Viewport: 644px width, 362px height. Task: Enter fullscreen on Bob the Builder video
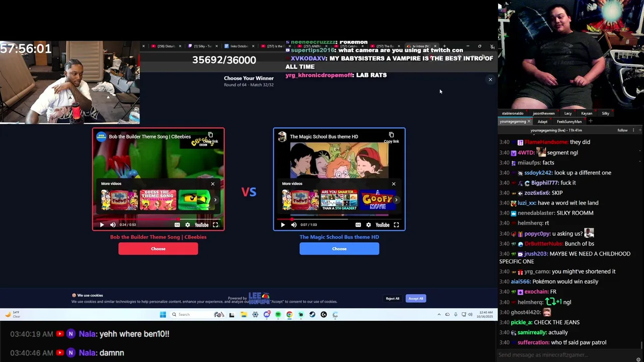(x=215, y=225)
